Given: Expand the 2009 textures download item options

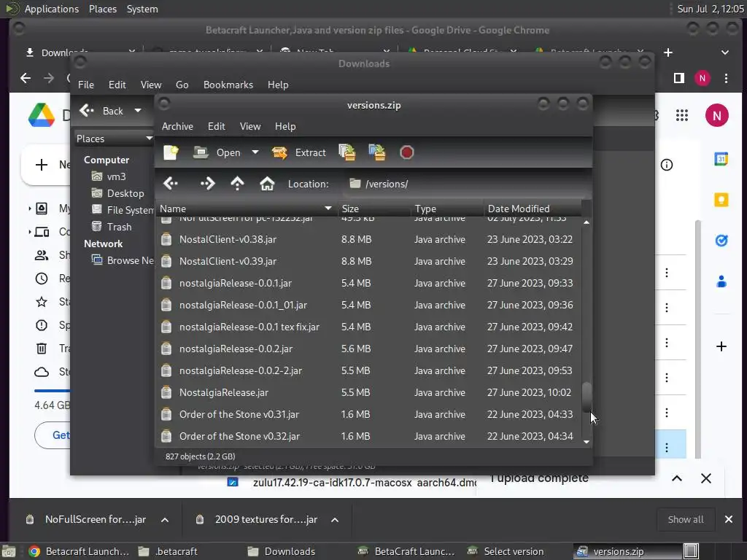Looking at the screenshot, I should click(335, 519).
